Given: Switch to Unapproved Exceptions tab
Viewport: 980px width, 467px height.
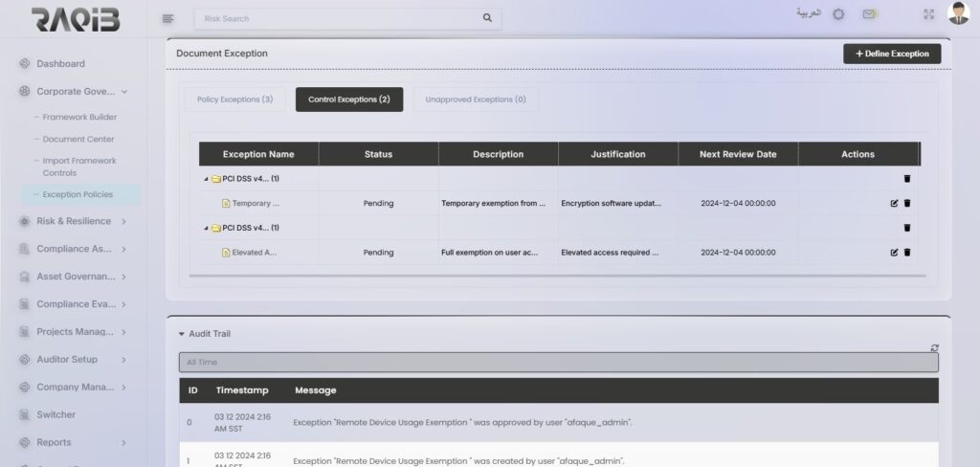Looking at the screenshot, I should pyautogui.click(x=476, y=100).
